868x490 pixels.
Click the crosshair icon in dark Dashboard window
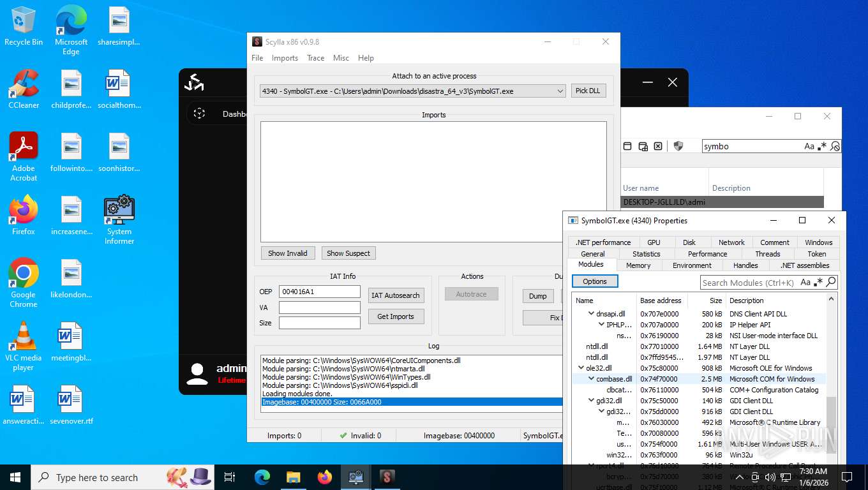pos(199,114)
